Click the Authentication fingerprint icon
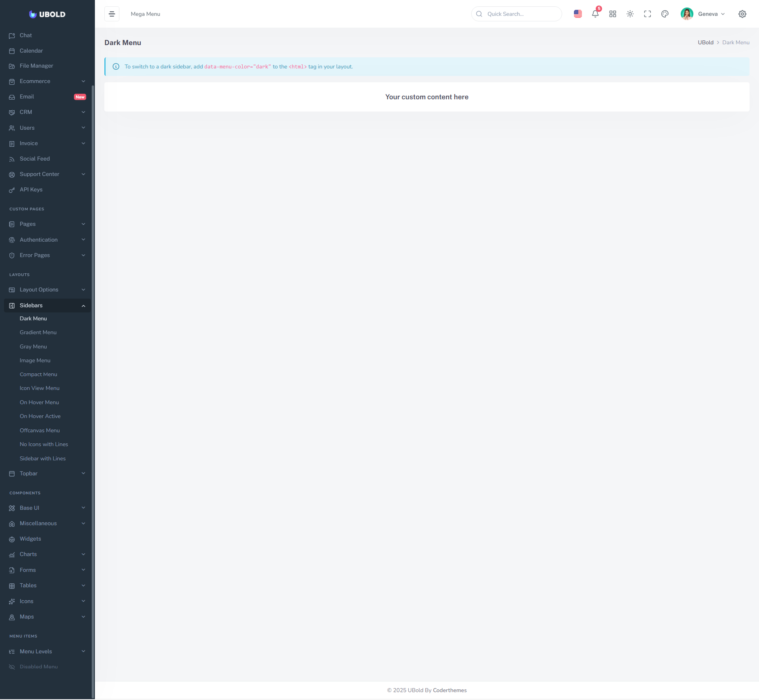The width and height of the screenshot is (759, 700). coord(12,240)
